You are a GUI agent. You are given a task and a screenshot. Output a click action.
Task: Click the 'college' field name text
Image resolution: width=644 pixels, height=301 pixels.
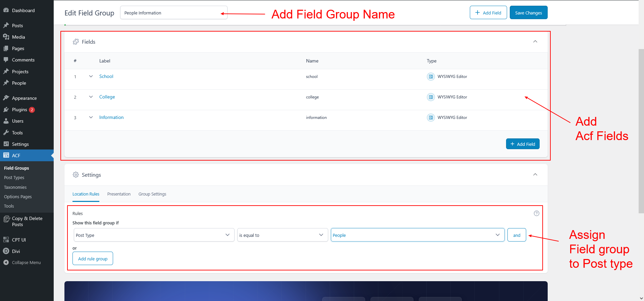tap(312, 97)
